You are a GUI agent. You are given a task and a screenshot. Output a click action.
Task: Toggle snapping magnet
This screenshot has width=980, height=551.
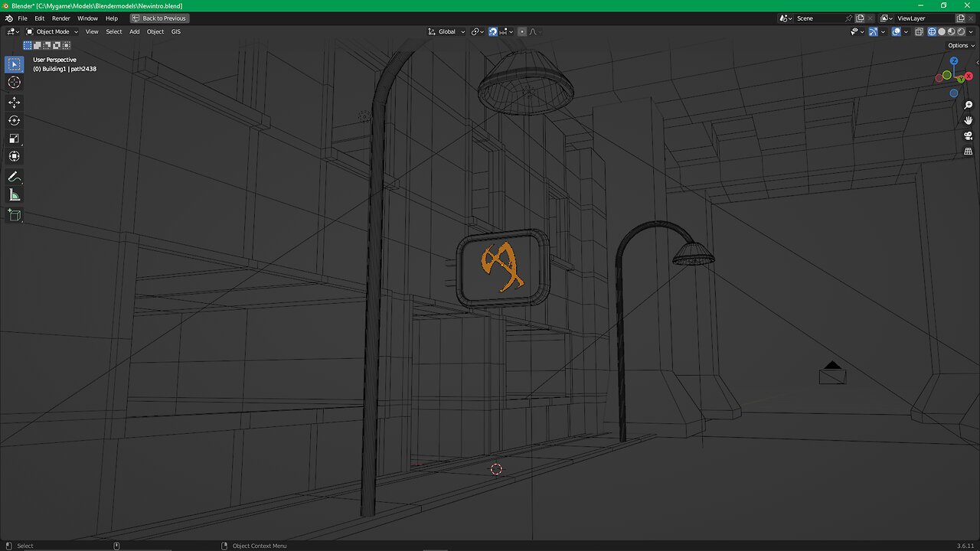pyautogui.click(x=493, y=31)
